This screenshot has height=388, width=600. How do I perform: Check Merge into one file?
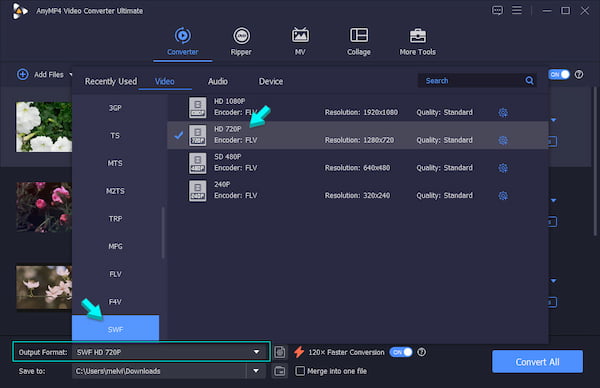pos(300,371)
